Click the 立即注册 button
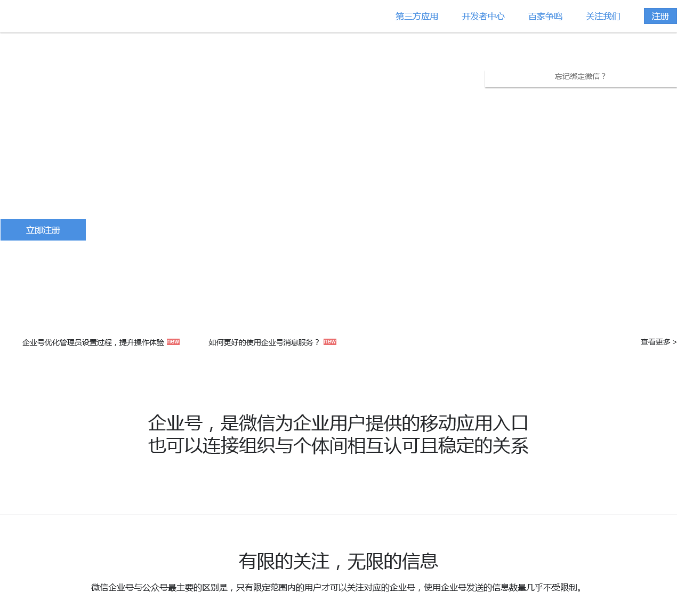 click(43, 230)
